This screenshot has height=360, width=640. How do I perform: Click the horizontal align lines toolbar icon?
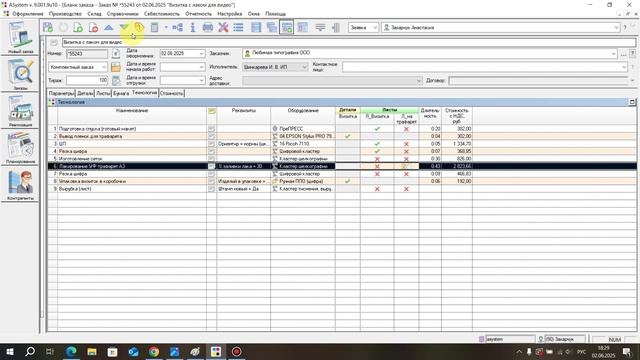(x=320, y=27)
